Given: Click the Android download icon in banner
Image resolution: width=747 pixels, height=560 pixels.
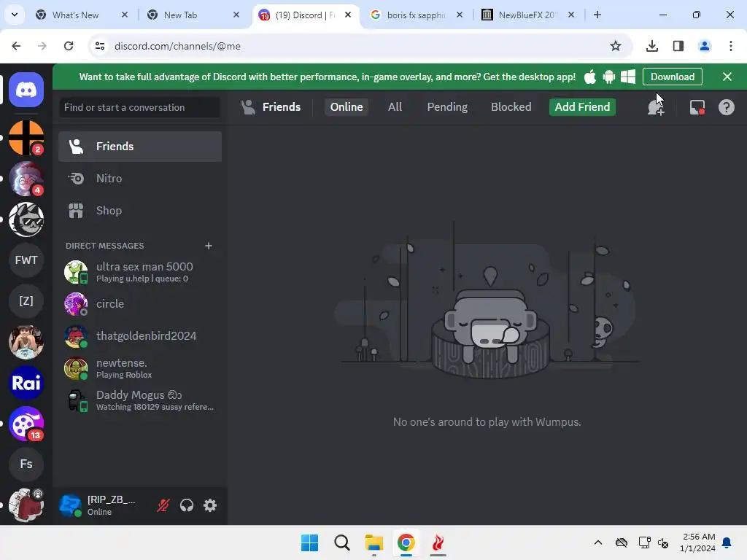Looking at the screenshot, I should (x=609, y=77).
